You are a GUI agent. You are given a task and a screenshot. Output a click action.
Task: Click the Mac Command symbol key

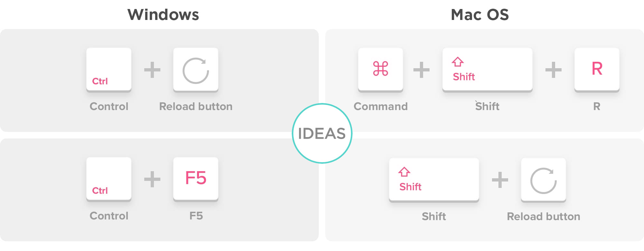click(381, 70)
